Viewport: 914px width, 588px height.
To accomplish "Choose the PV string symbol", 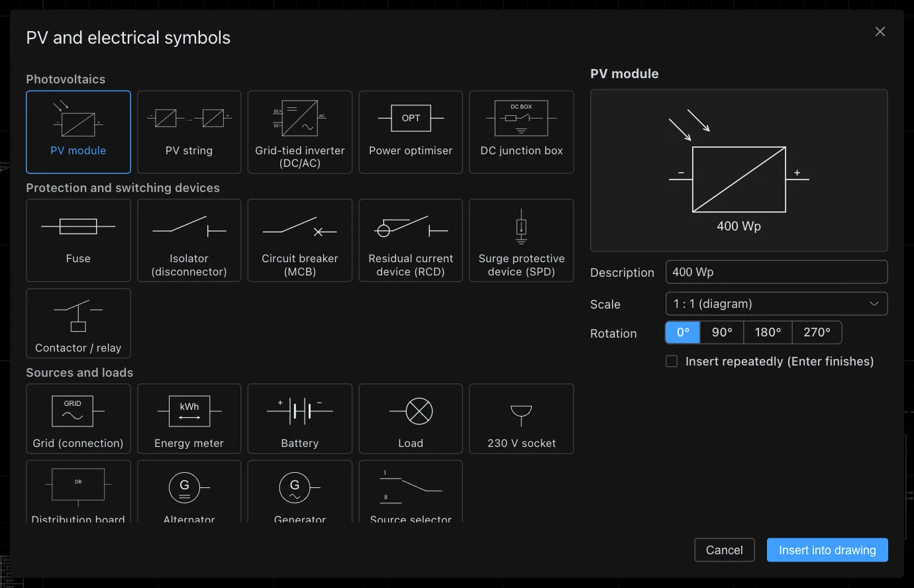I will (x=189, y=132).
